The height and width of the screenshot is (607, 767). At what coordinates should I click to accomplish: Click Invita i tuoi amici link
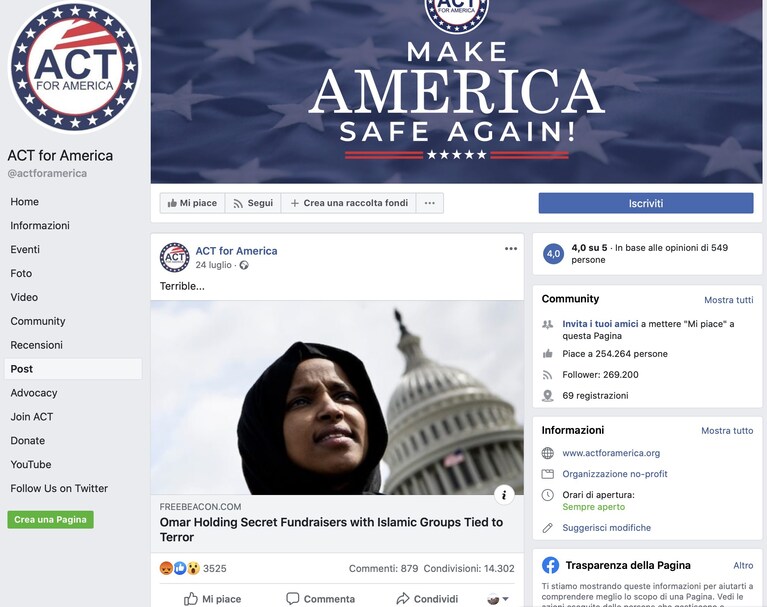click(x=600, y=324)
